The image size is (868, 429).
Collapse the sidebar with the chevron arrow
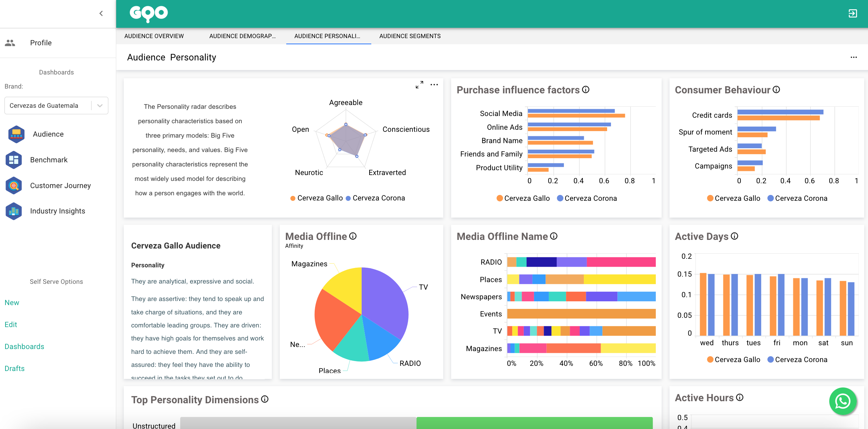(101, 13)
